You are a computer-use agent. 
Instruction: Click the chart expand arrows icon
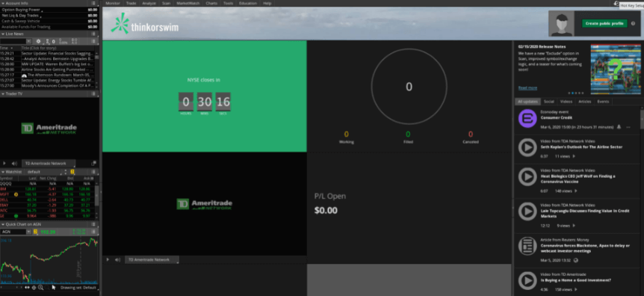[x=27, y=288]
